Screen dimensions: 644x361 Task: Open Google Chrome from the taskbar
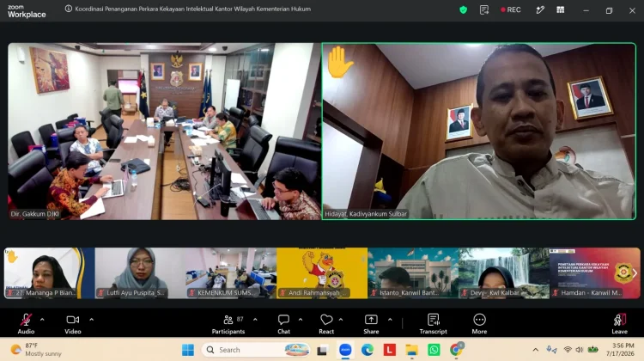click(x=456, y=350)
